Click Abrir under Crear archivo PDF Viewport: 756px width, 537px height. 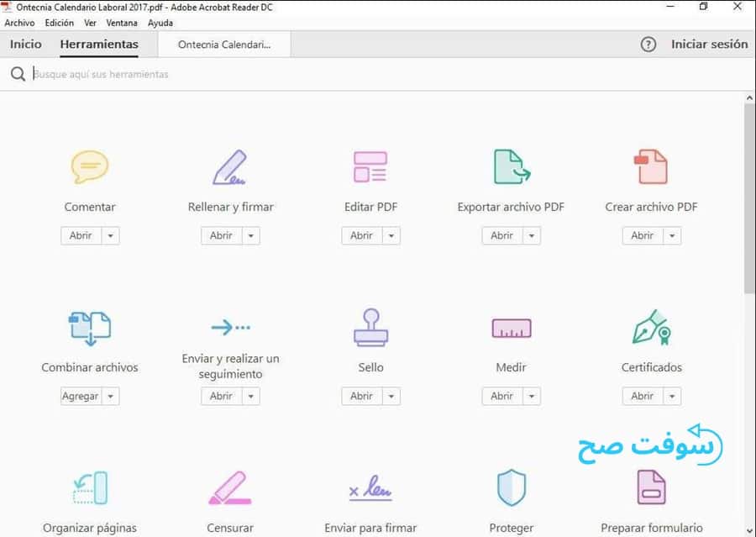(x=643, y=236)
